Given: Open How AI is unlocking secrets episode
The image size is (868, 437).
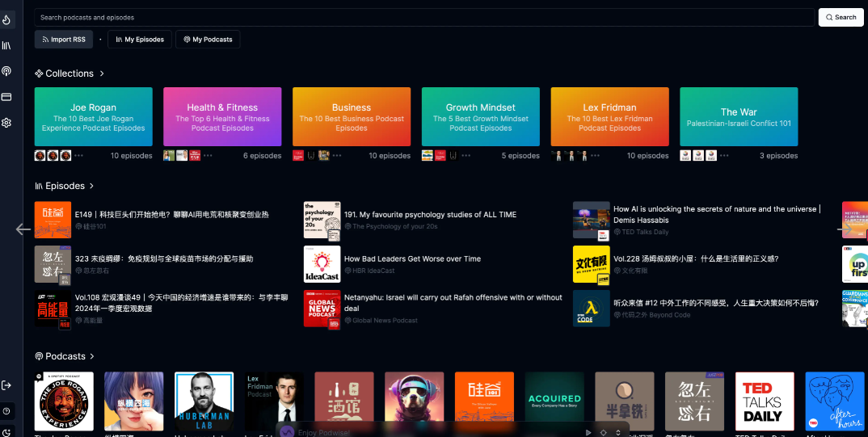Looking at the screenshot, I should pyautogui.click(x=717, y=215).
